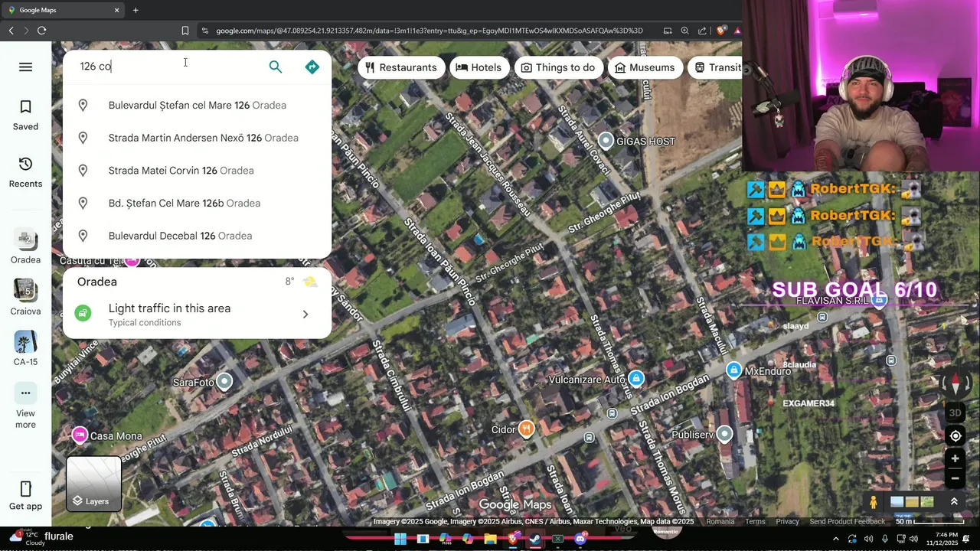The image size is (980, 551).
Task: Click the address bar URL
Action: coord(429,31)
